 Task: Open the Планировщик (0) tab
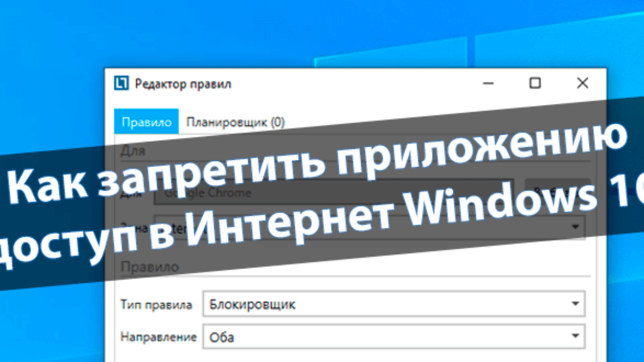(235, 122)
